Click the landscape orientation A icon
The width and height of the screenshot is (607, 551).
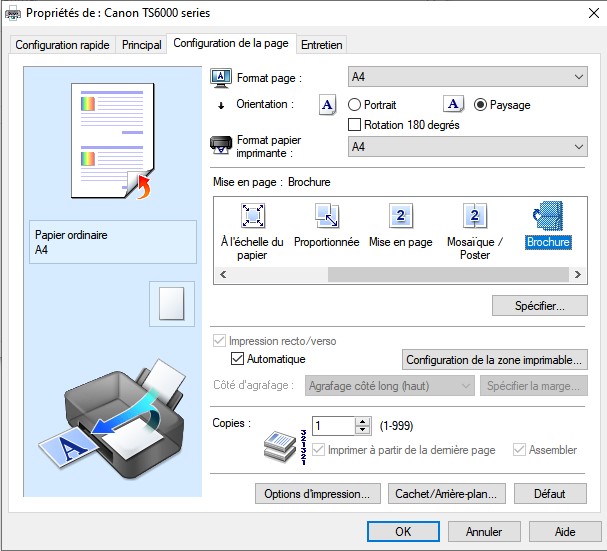tap(453, 104)
